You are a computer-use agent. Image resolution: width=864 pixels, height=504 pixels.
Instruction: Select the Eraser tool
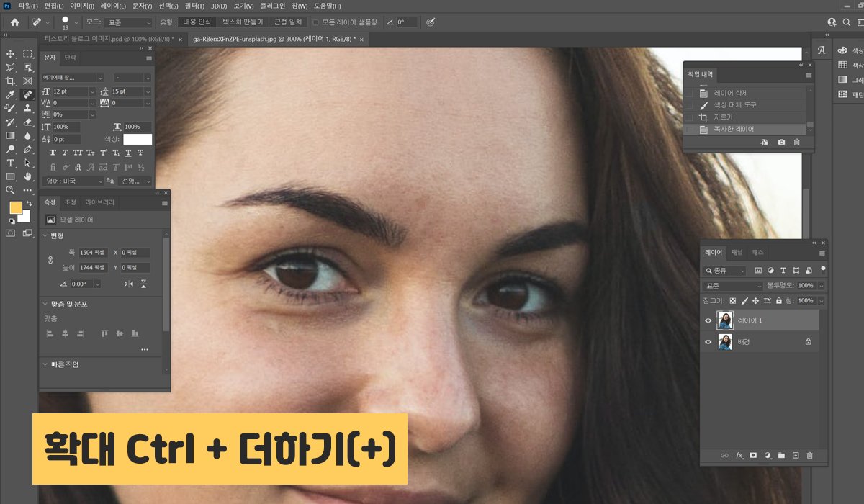pos(28,122)
